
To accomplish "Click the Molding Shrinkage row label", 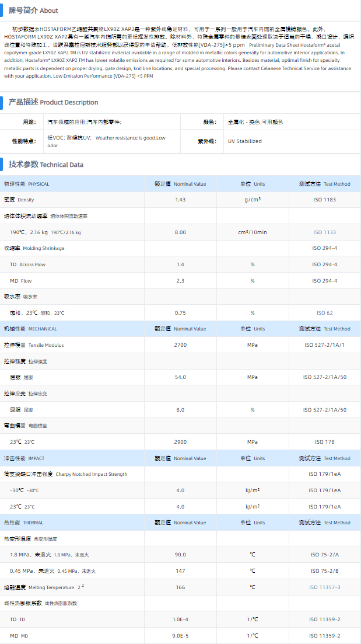I will pyautogui.click(x=34, y=248).
